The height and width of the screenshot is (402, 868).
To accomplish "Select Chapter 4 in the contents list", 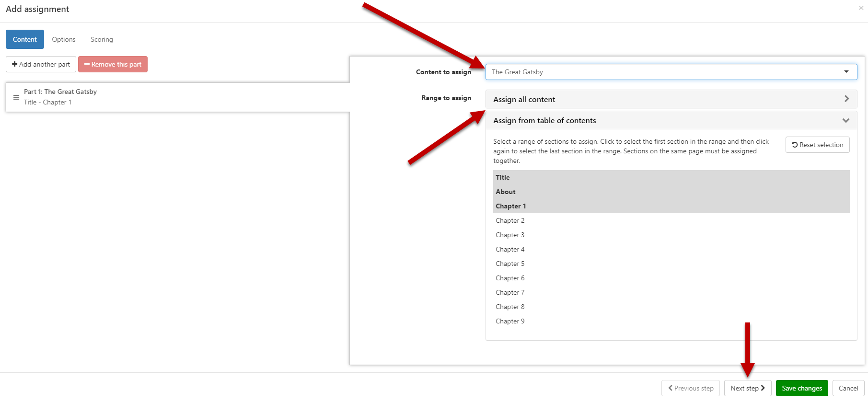I will [x=671, y=249].
